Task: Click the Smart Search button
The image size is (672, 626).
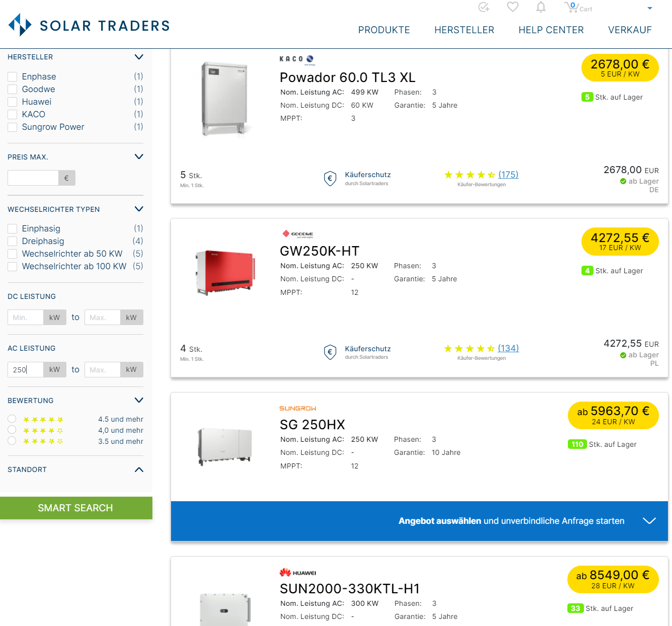Action: [x=76, y=508]
